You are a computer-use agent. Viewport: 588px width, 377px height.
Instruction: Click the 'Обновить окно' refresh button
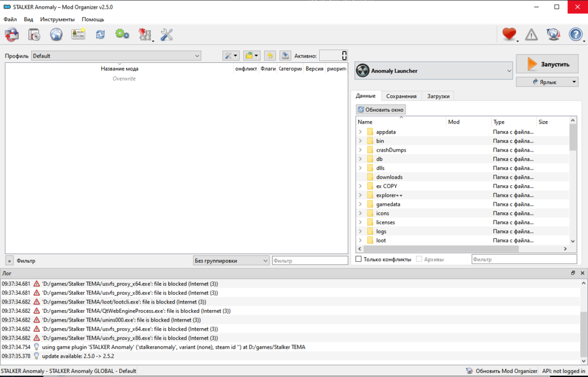[x=381, y=109]
